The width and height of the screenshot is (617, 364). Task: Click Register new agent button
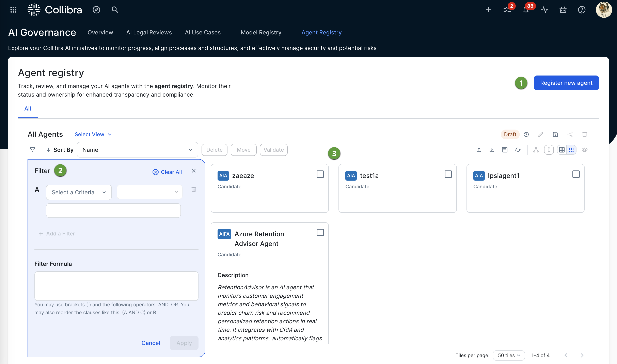pyautogui.click(x=566, y=83)
